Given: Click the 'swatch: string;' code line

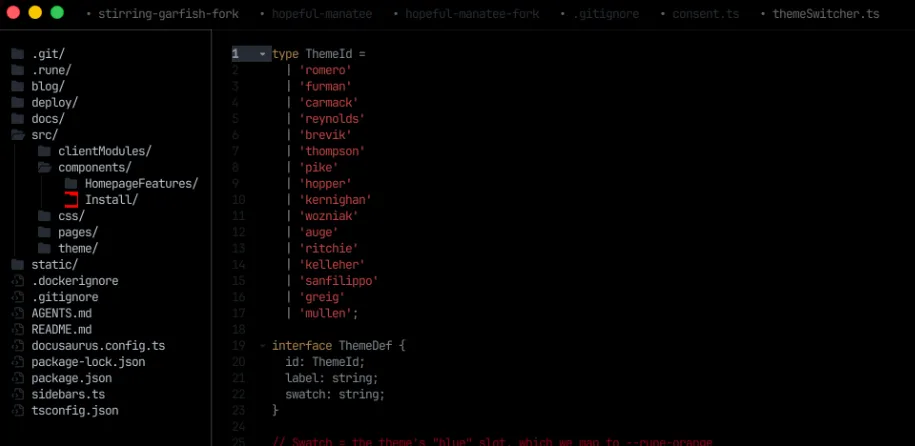Looking at the screenshot, I should coord(335,394).
